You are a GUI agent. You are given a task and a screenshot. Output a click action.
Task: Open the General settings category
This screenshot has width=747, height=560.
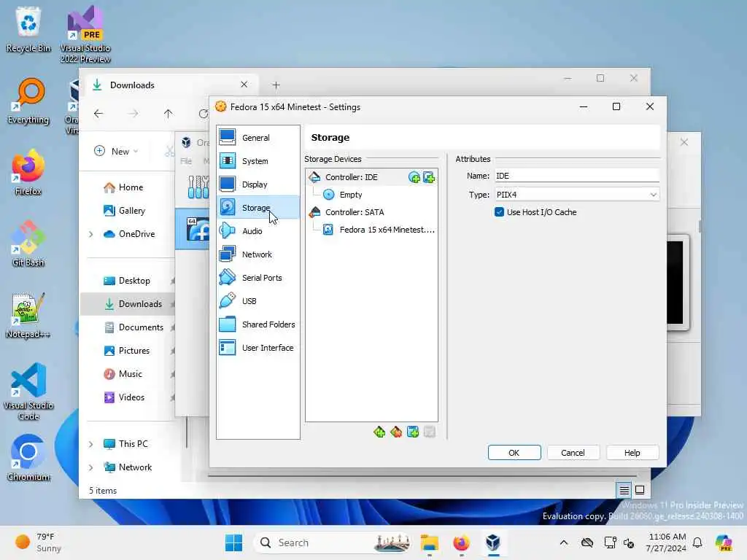258,138
